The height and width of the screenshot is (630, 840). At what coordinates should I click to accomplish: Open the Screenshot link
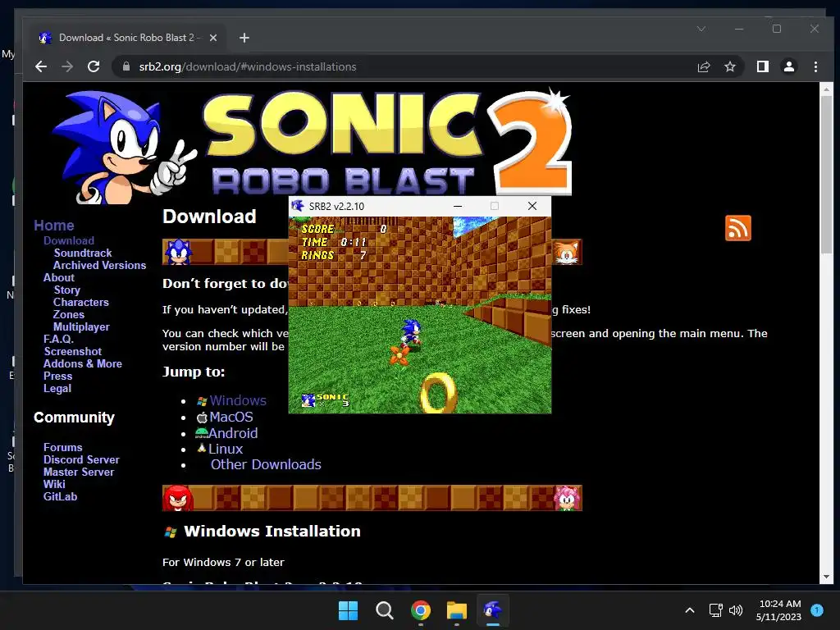pos(73,351)
